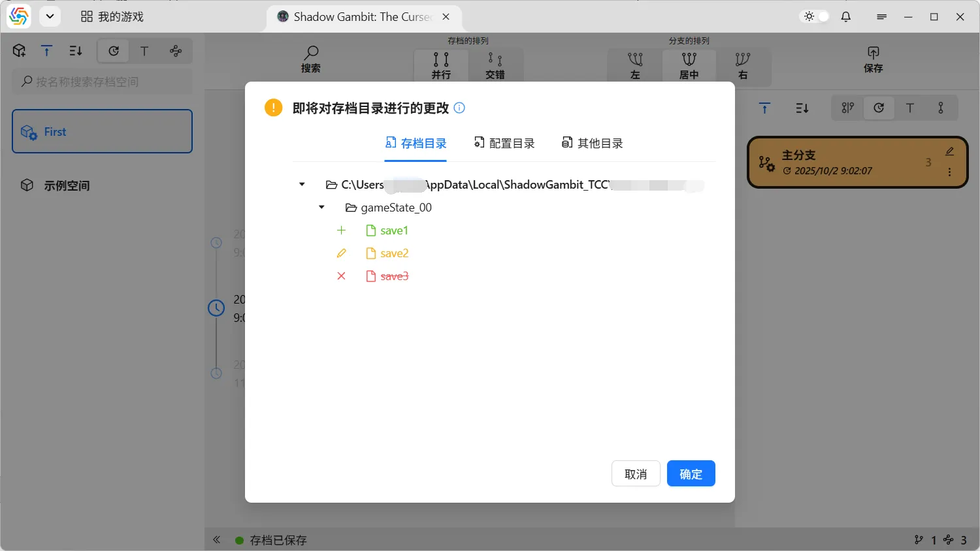Viewport: 980px width, 551px height.
Task: Click the search magnifier icon in toolbar
Action: pos(311,53)
